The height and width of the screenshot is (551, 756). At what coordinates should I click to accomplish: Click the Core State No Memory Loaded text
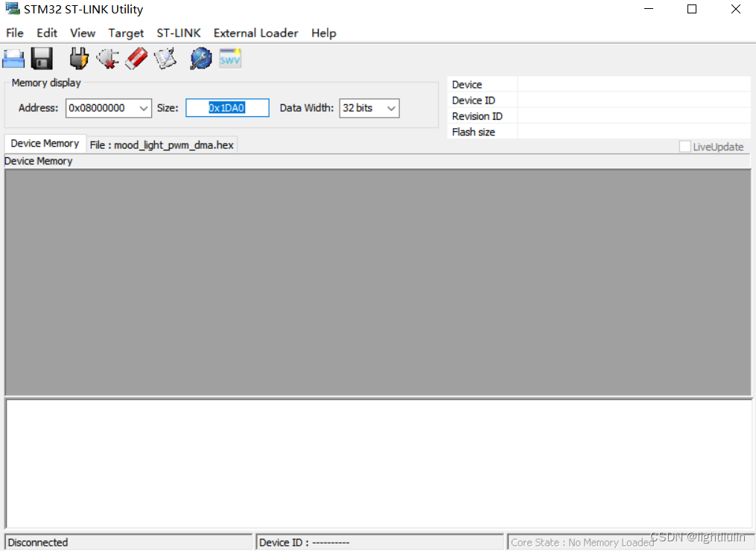(x=582, y=543)
